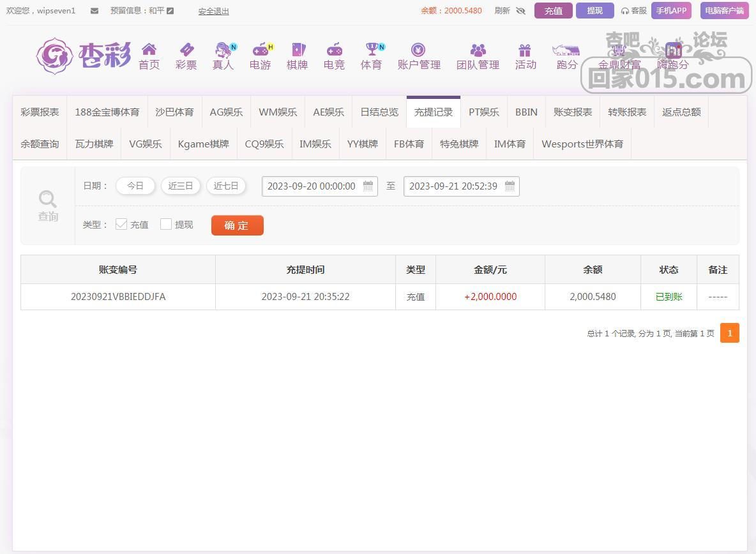Image resolution: width=756 pixels, height=554 pixels.
Task: Expand the 团队管理 team menu
Action: pyautogui.click(x=478, y=56)
